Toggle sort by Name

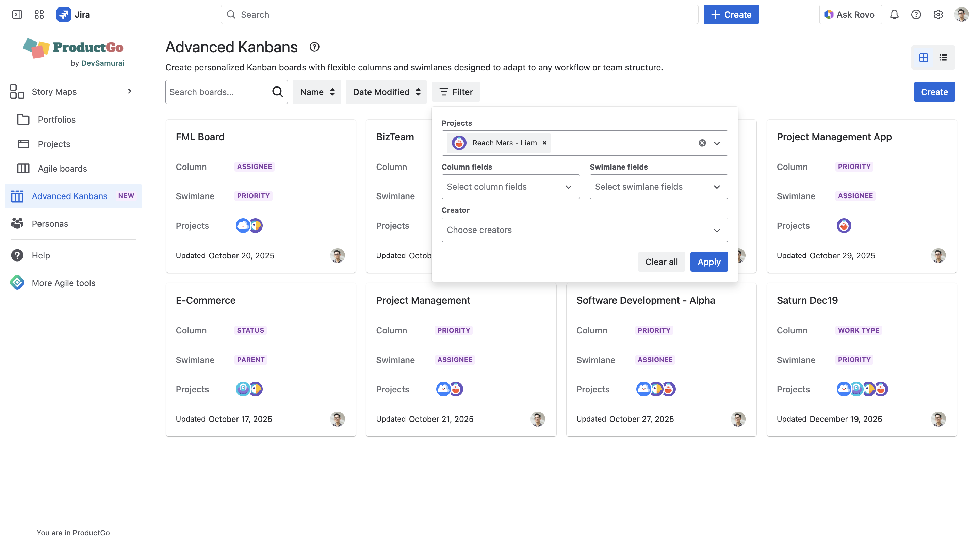pos(317,92)
